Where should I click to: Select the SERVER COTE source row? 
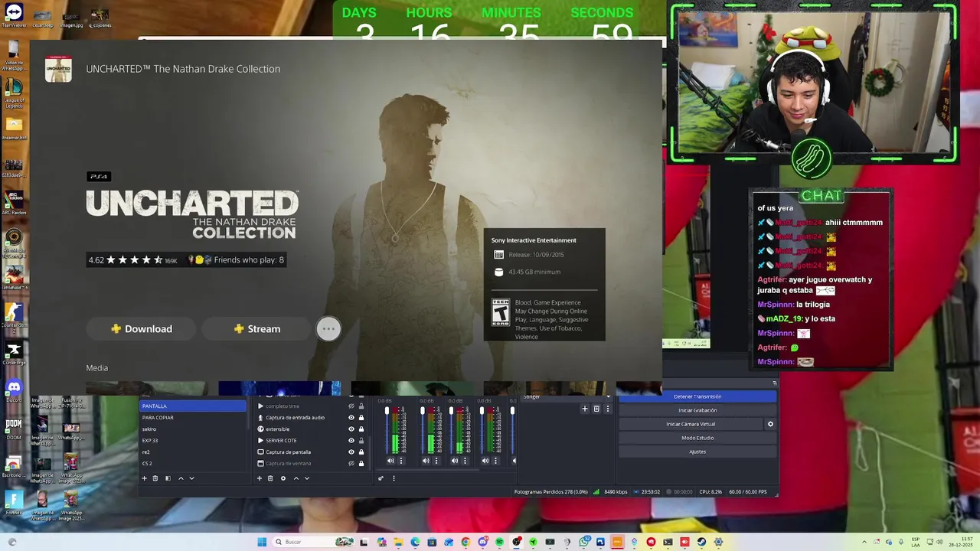(x=311, y=441)
